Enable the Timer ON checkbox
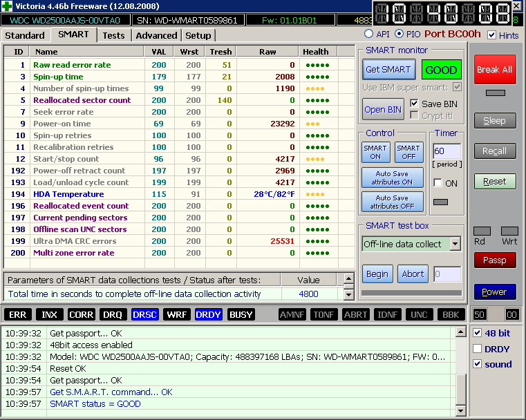The width and height of the screenshot is (526, 420). (x=438, y=182)
